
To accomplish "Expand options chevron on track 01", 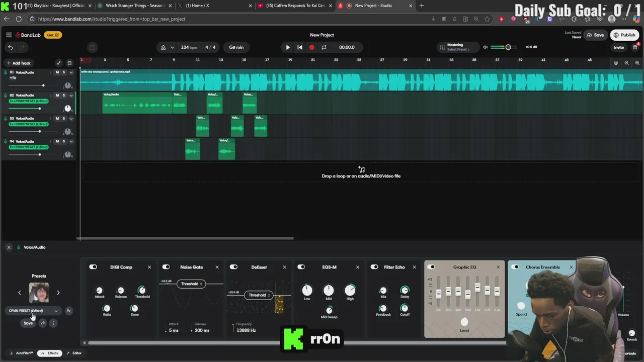I will (71, 72).
